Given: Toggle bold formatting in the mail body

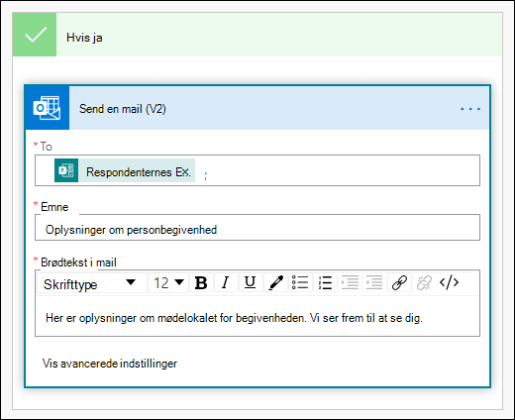Looking at the screenshot, I should (201, 283).
